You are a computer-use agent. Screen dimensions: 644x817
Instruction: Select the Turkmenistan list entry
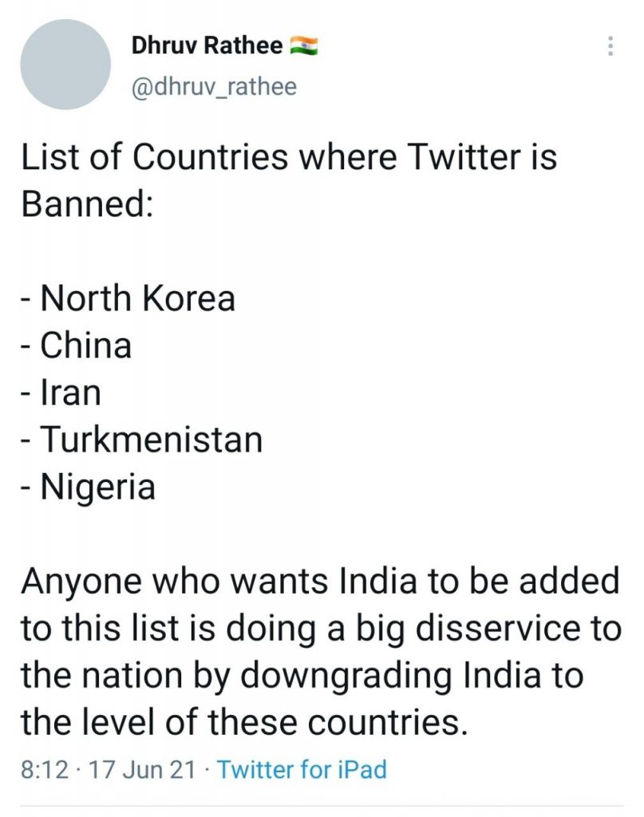tap(151, 440)
